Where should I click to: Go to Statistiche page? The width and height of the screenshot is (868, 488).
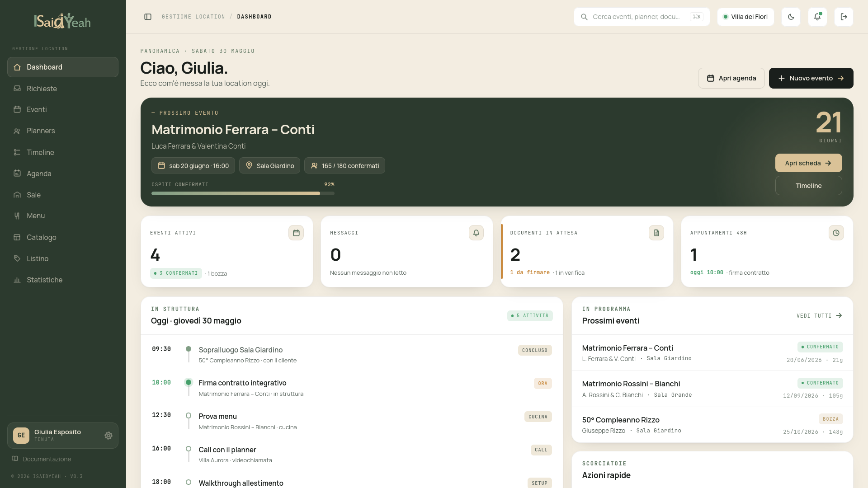pyautogui.click(x=63, y=280)
